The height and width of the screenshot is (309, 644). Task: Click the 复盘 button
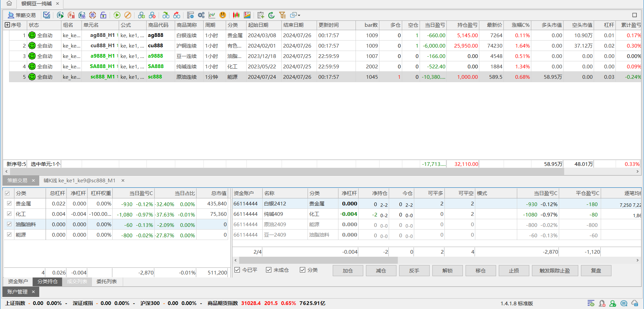[596, 270]
